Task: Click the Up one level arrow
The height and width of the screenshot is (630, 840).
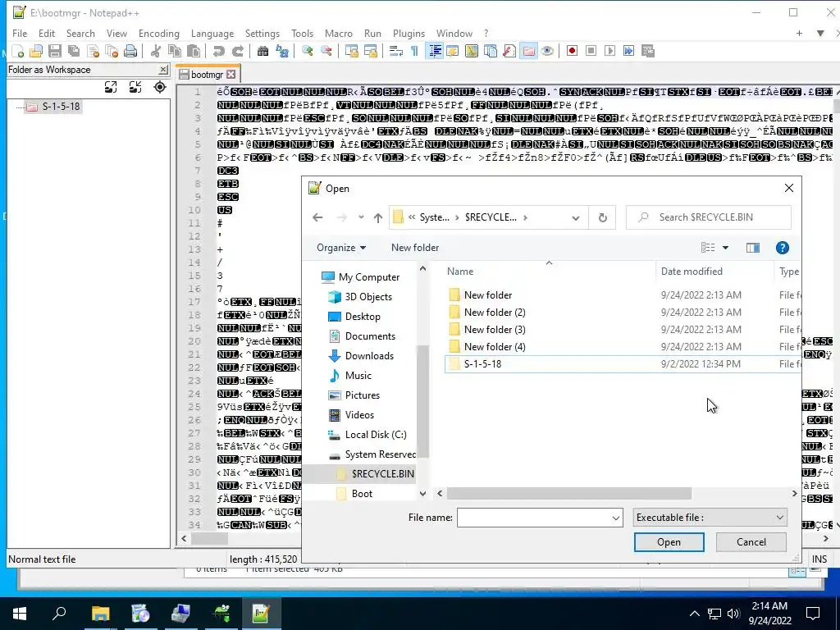Action: pos(378,217)
